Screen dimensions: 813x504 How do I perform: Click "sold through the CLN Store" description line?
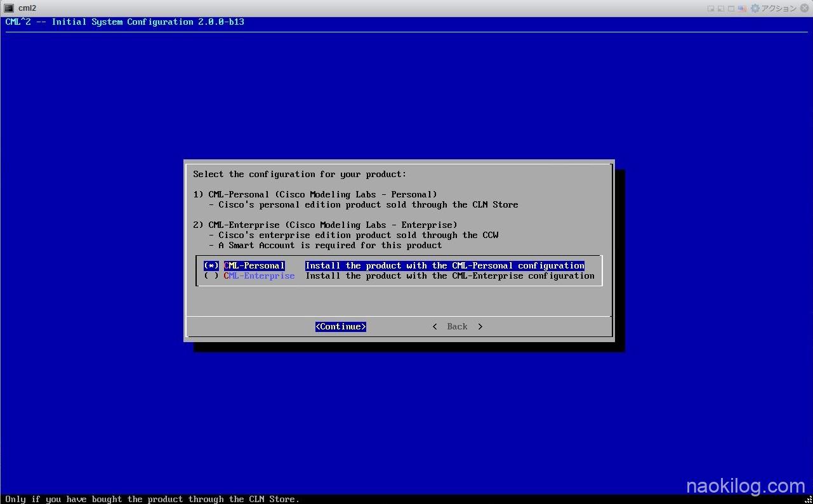click(x=363, y=204)
